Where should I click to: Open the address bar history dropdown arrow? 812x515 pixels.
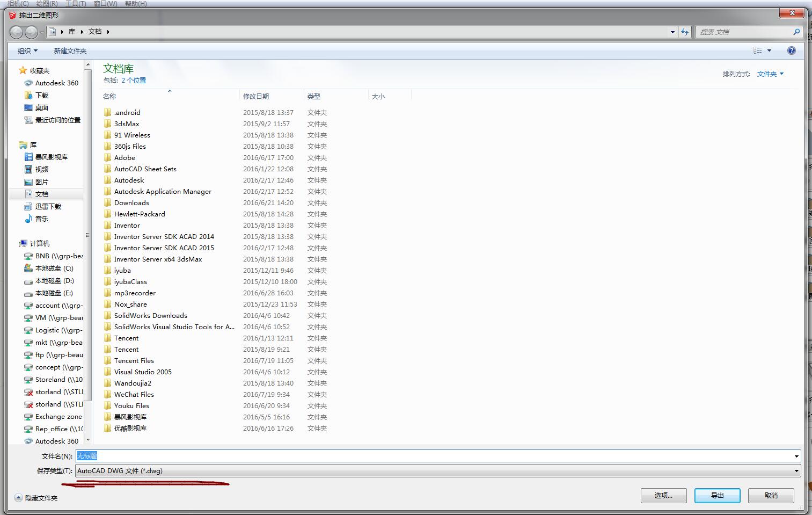coord(672,32)
